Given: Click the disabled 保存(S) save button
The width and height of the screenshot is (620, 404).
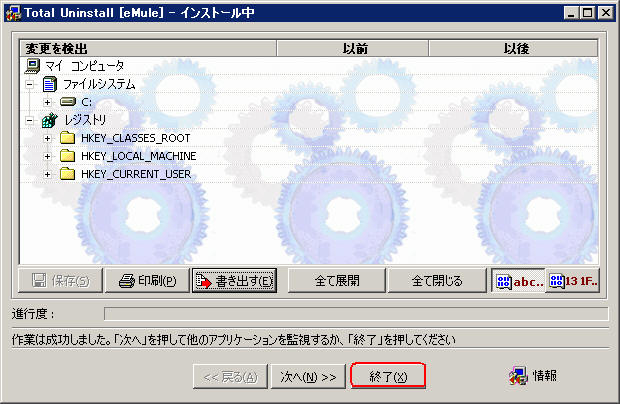Looking at the screenshot, I should [x=60, y=281].
